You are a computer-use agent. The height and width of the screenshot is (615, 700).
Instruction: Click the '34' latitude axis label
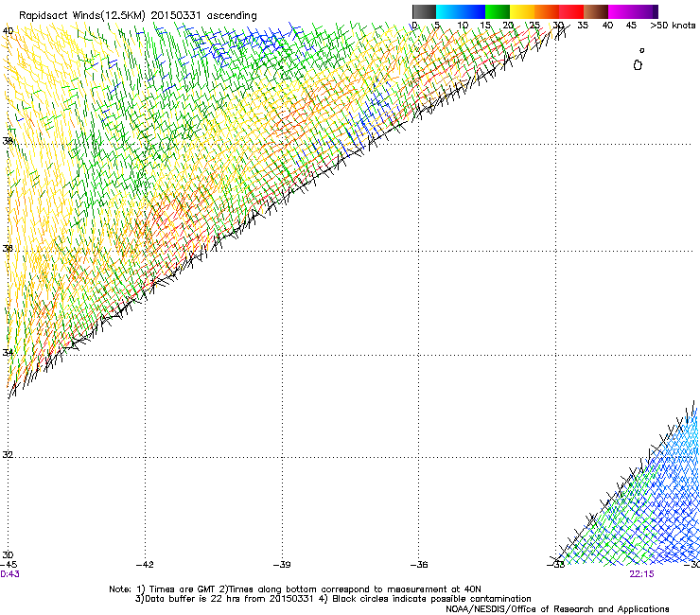pyautogui.click(x=8, y=352)
